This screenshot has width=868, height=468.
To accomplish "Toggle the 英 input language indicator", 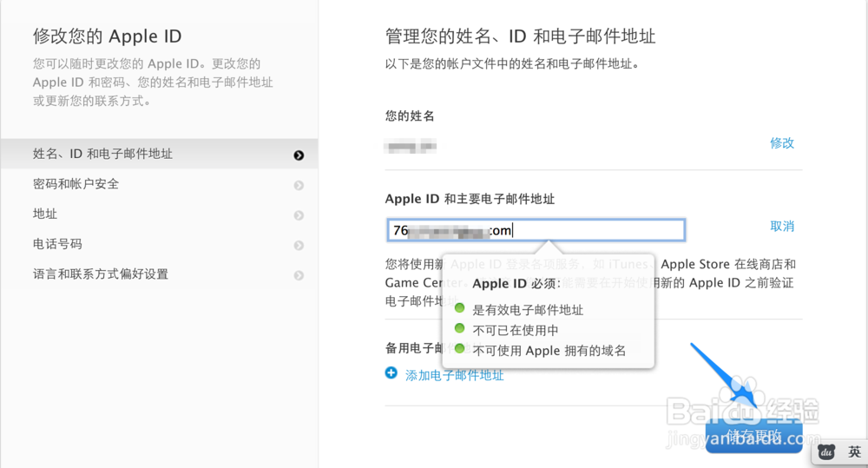I will point(854,452).
